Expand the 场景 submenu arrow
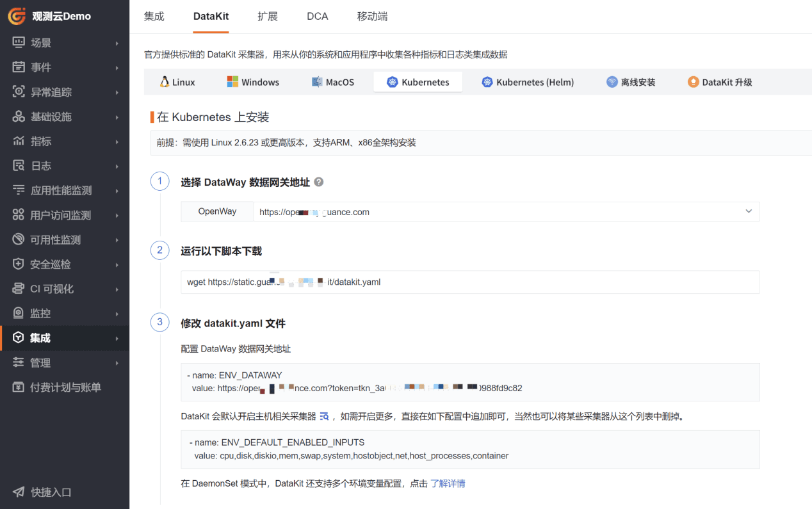The image size is (812, 509). coord(117,44)
